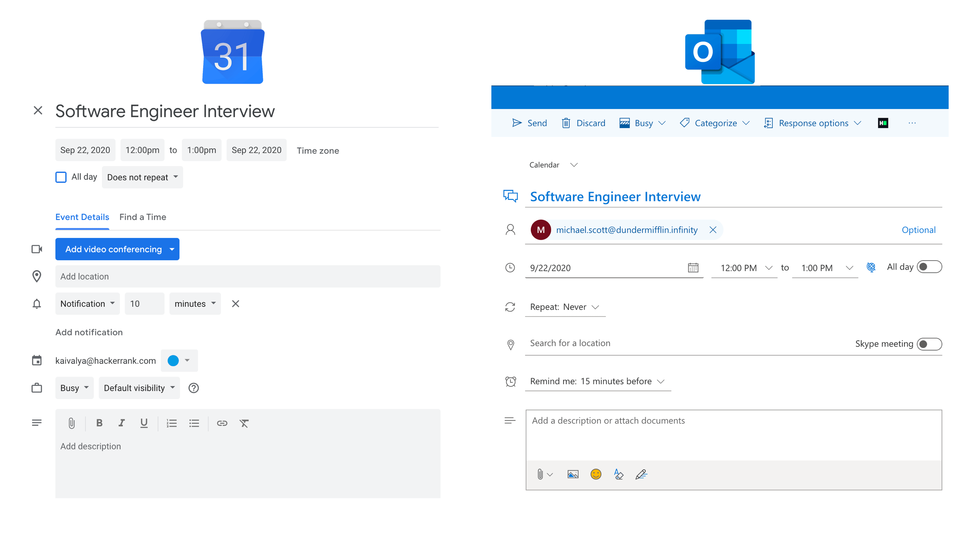This screenshot has height=551, width=980.
Task: Open attach file menu in Outlook description
Action: click(x=545, y=474)
